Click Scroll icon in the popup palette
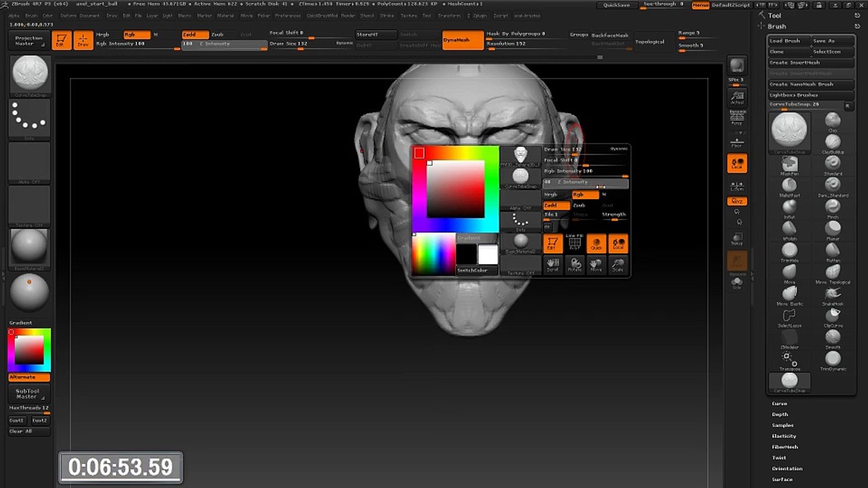This screenshot has width=868, height=488. coord(553,264)
